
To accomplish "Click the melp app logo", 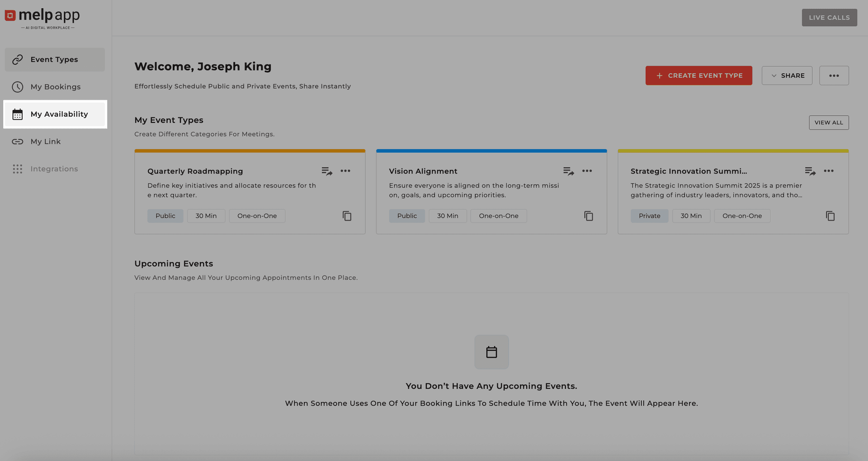I will click(42, 18).
